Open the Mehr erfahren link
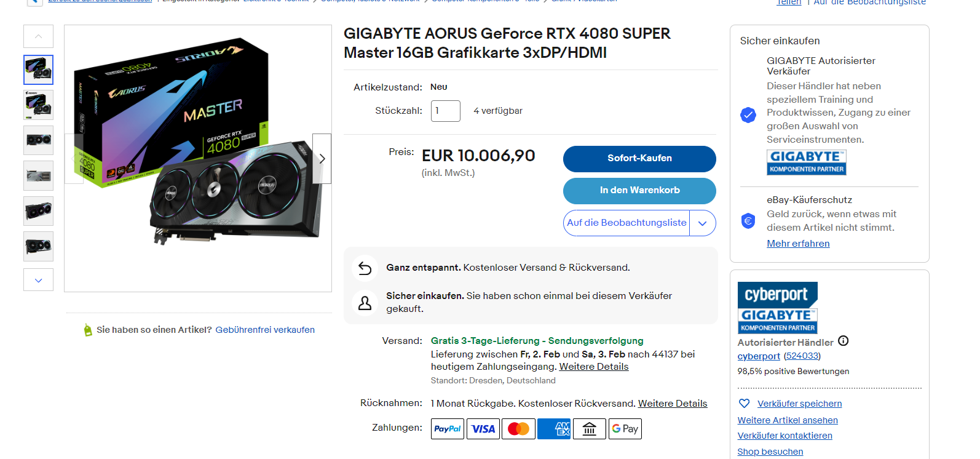Screen dimensions: 980x459 [798, 244]
